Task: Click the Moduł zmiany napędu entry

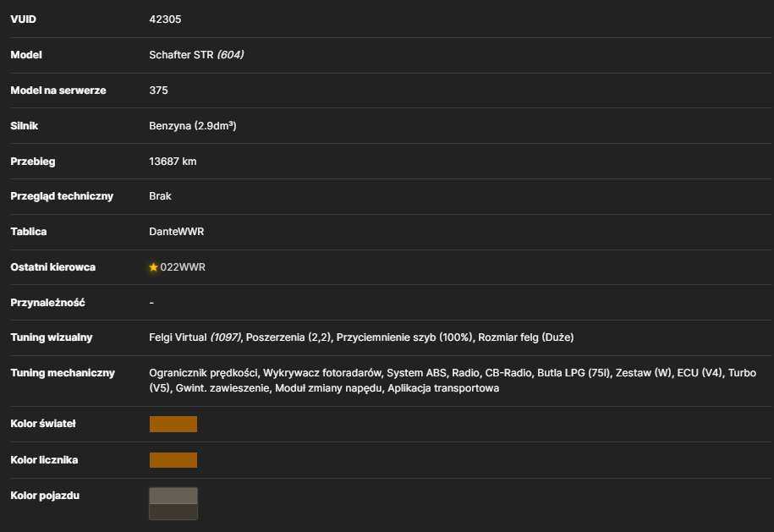Action: coord(328,388)
